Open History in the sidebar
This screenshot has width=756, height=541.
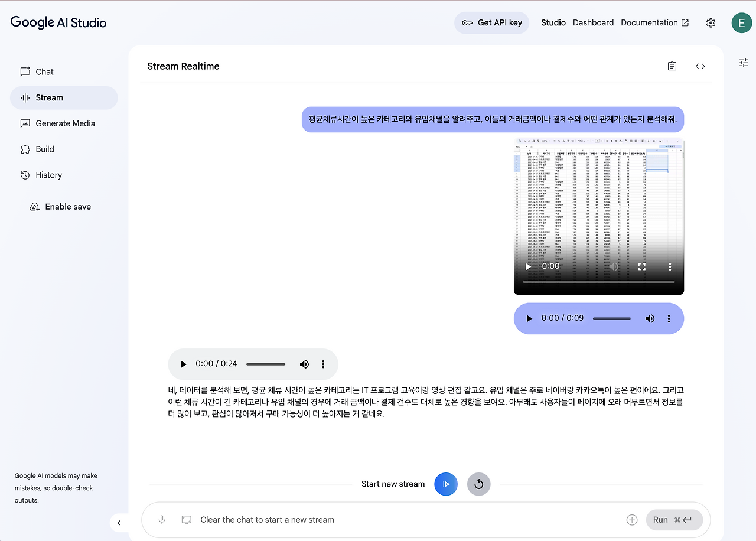[64, 175]
